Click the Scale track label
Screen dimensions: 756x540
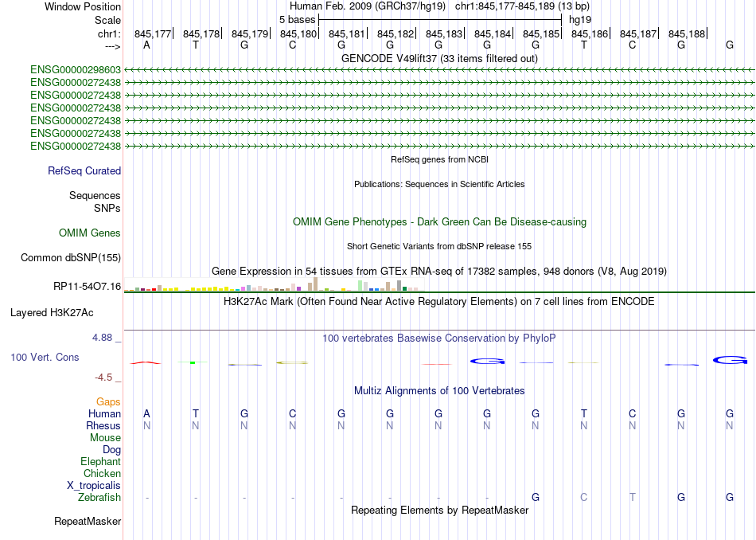pyautogui.click(x=107, y=20)
